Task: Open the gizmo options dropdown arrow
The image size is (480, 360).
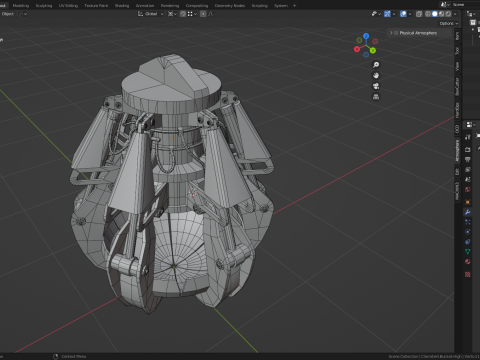Action: (x=394, y=14)
